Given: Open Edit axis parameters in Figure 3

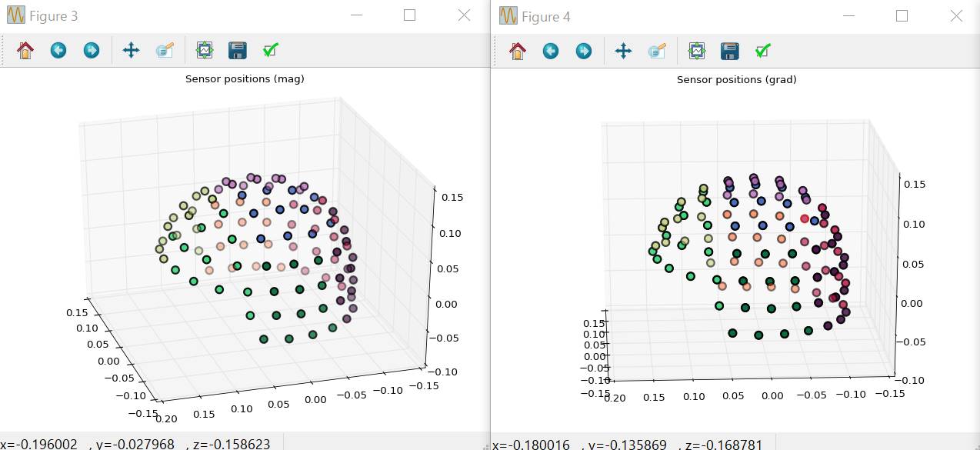Looking at the screenshot, I should click(x=270, y=51).
